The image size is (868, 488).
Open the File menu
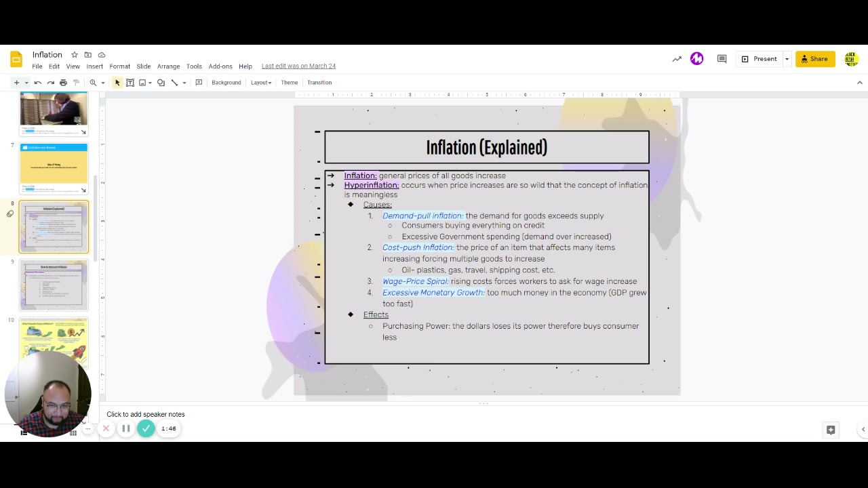(37, 66)
